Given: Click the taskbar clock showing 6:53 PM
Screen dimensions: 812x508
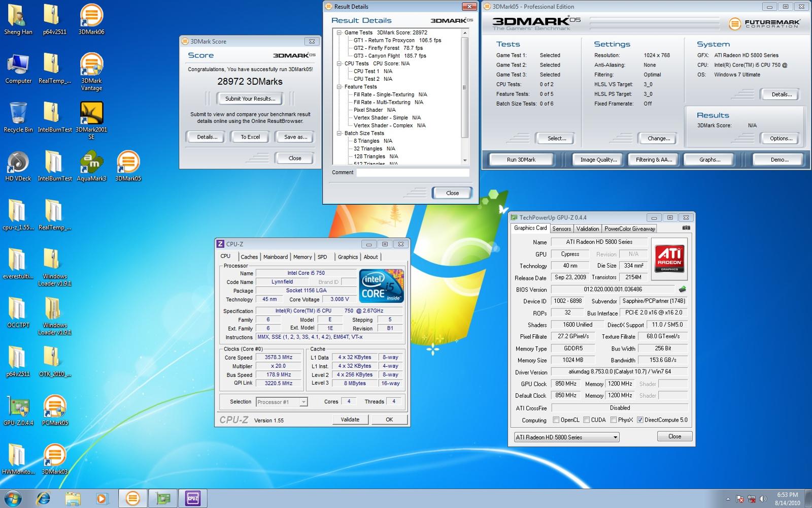Looking at the screenshot, I should coord(787,499).
